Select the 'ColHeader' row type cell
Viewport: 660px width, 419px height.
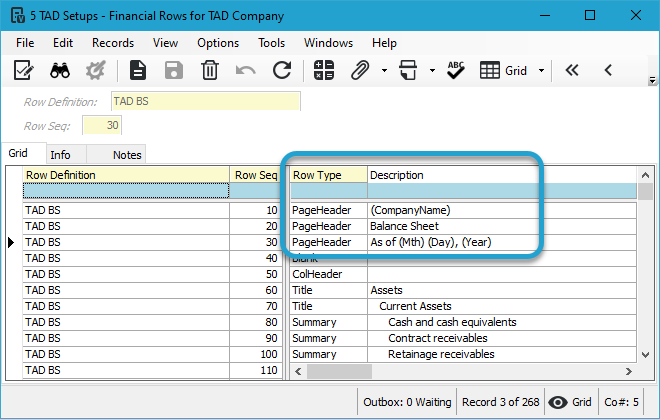coord(329,274)
